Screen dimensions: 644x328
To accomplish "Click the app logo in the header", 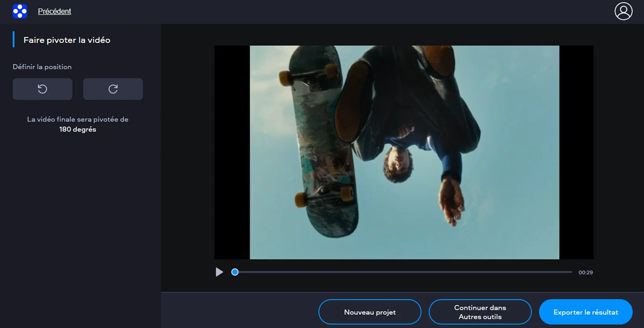I will pos(20,11).
